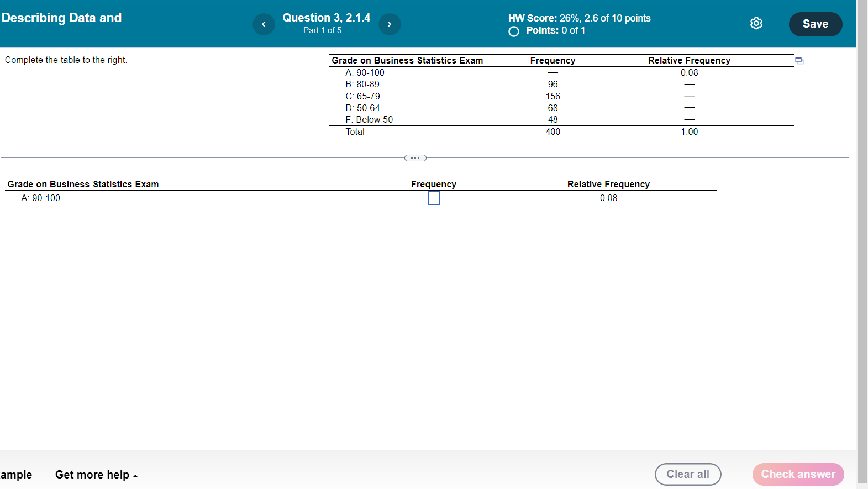Image resolution: width=868 pixels, height=489 pixels.
Task: Click the "B: 80-89" row label
Action: coord(362,84)
